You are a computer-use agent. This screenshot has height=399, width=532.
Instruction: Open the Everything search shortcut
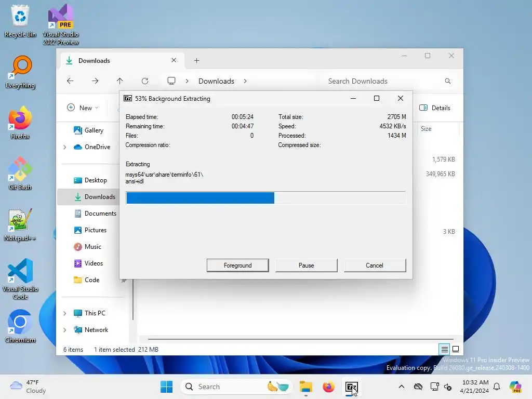(20, 72)
